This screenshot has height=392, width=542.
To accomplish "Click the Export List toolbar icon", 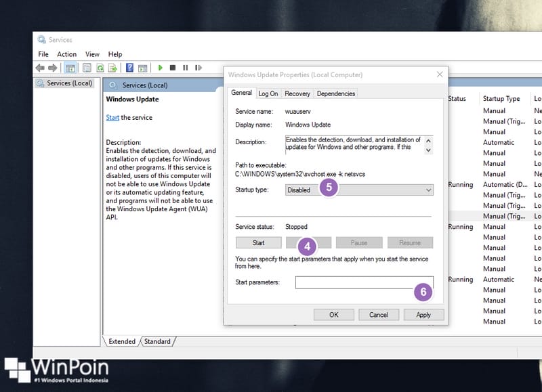I will pyautogui.click(x=112, y=68).
